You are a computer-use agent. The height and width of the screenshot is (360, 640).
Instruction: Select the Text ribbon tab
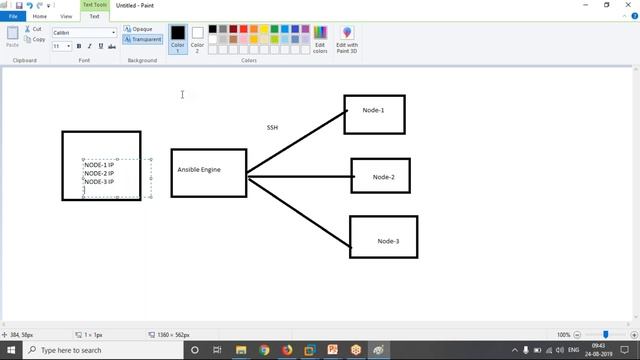(94, 16)
